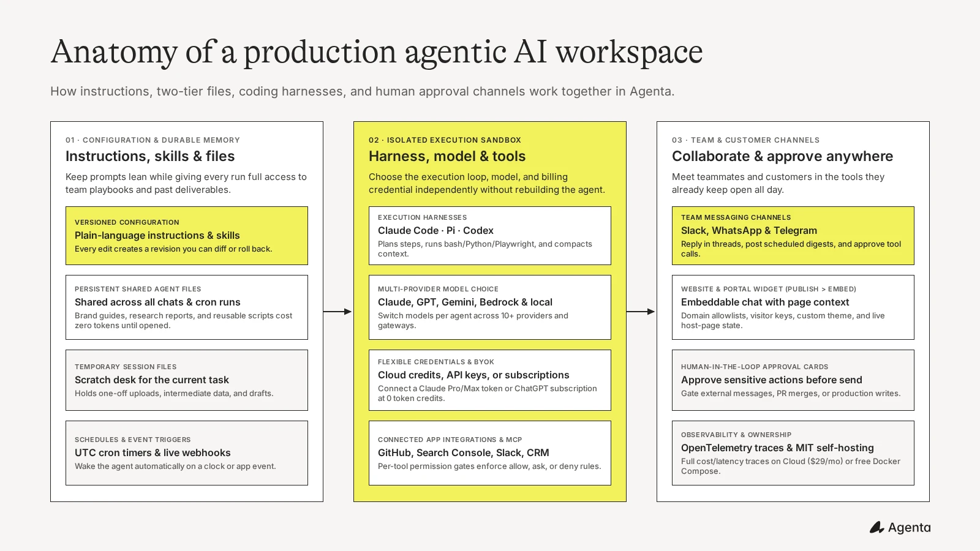
Task: Click the main title 'Anatomy of a production agentic AI workspace'
Action: point(377,51)
